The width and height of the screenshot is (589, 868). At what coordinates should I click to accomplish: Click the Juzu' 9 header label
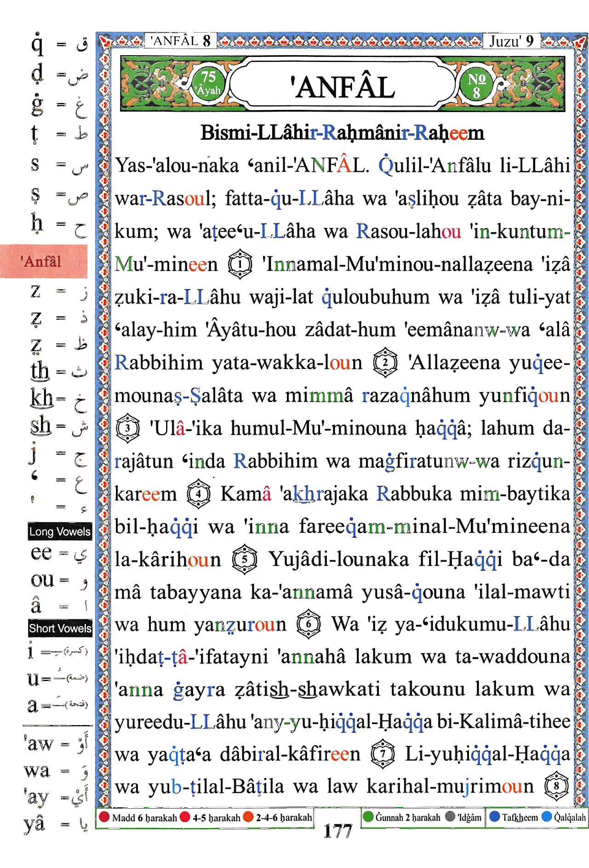click(x=511, y=41)
